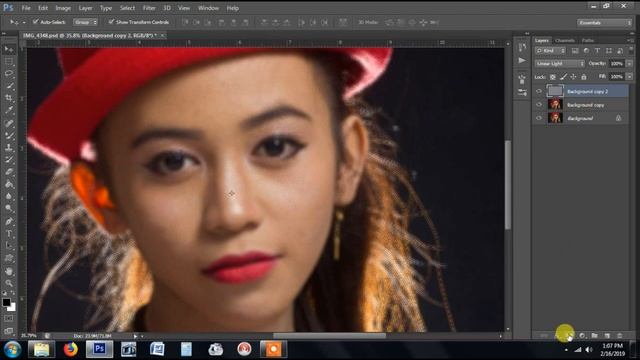Select the Blur tool
640x360 pixels.
9,196
